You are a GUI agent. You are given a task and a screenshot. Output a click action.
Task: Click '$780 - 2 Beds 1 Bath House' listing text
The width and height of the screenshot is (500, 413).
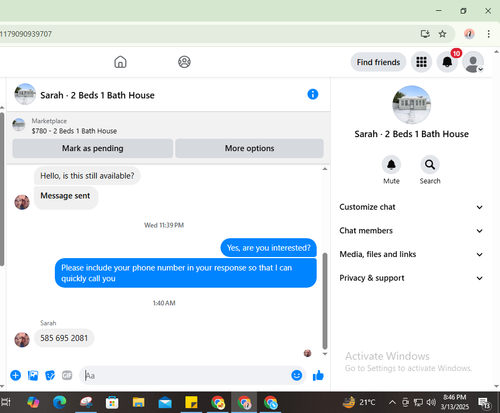pyautogui.click(x=74, y=131)
